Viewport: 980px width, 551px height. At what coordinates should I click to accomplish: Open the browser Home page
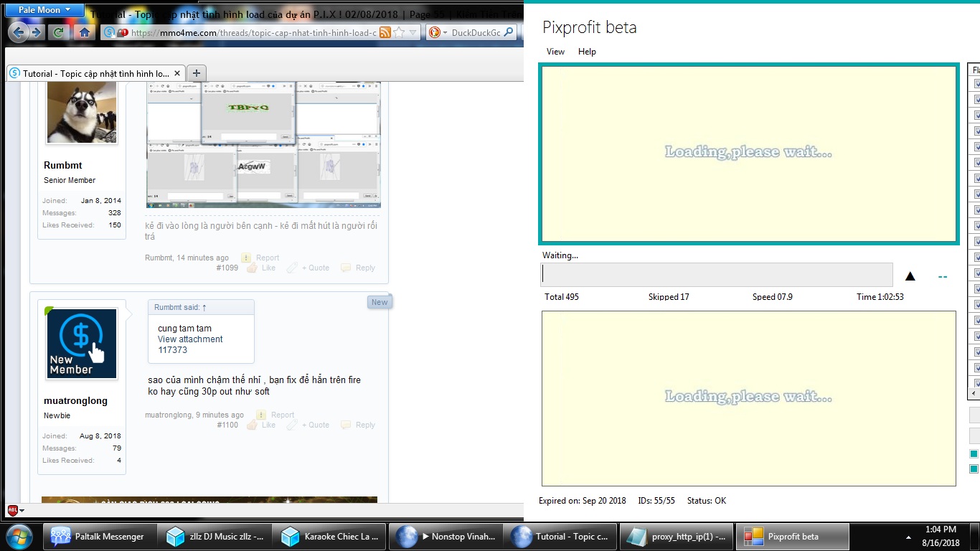tap(85, 32)
